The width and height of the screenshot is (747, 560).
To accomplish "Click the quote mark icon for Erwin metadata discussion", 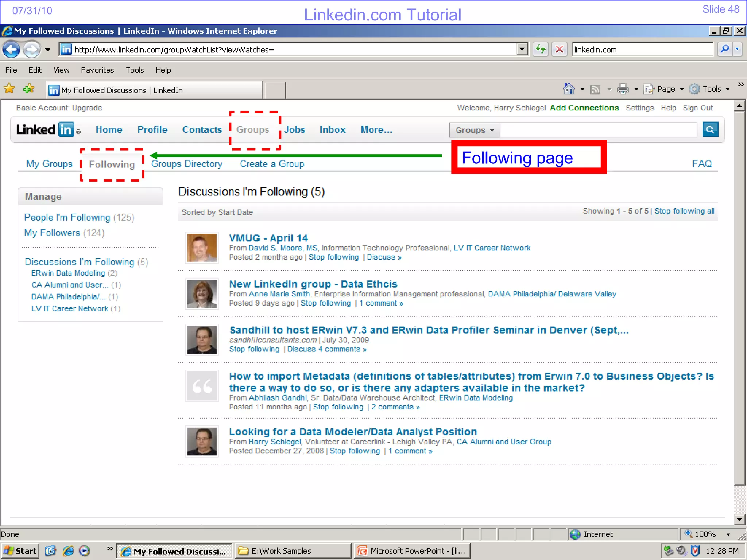I will 202,385.
